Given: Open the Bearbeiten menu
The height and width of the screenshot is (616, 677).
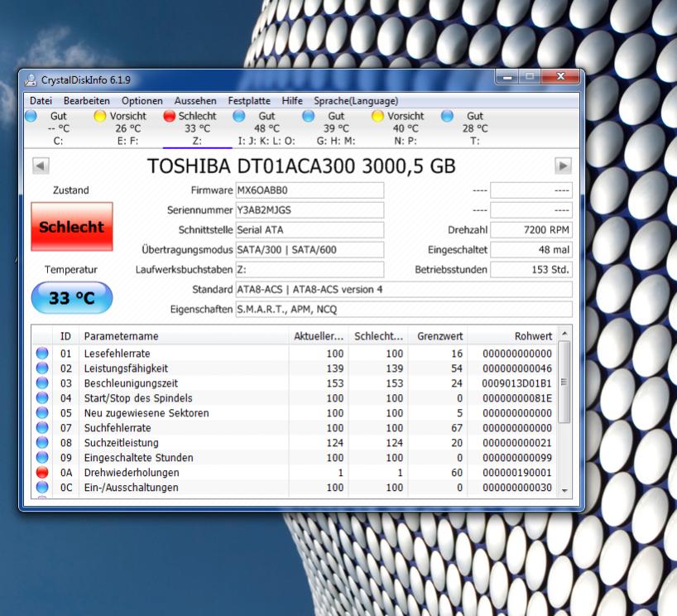Looking at the screenshot, I should (x=87, y=101).
